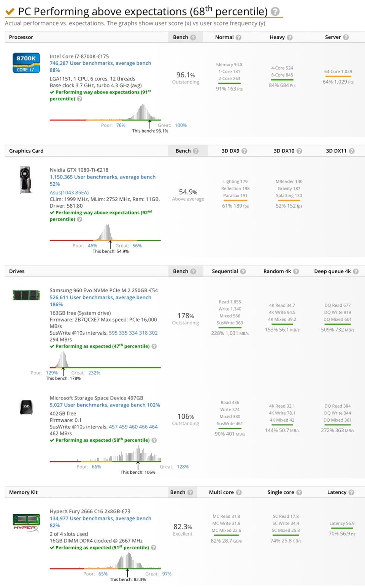Click the GTX 1080 Ti graphics card image

[x=25, y=180]
